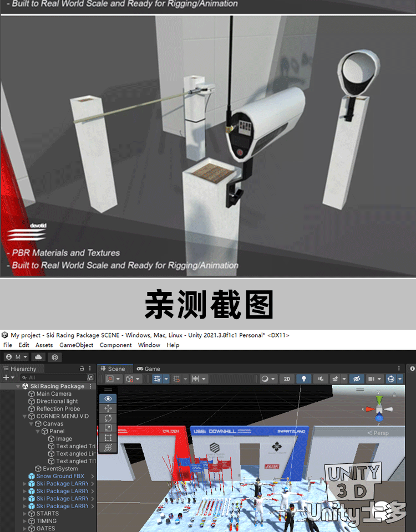The image size is (416, 532).
Task: Open Hierarchy panel three-dot options
Action: [90, 368]
